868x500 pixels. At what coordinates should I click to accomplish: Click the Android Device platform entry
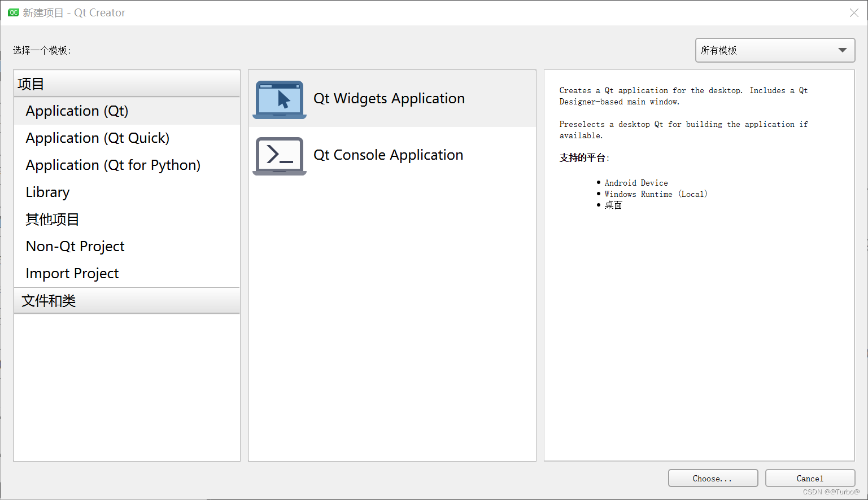point(636,183)
